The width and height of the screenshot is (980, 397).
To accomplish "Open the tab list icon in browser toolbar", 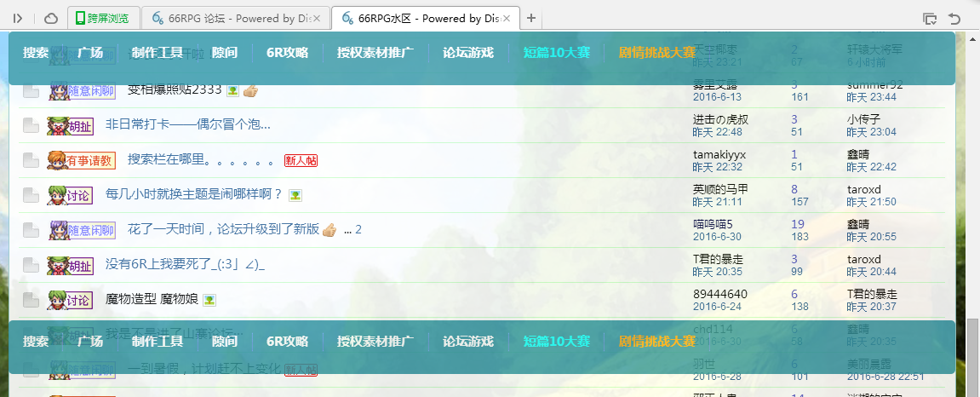I will coord(930,18).
